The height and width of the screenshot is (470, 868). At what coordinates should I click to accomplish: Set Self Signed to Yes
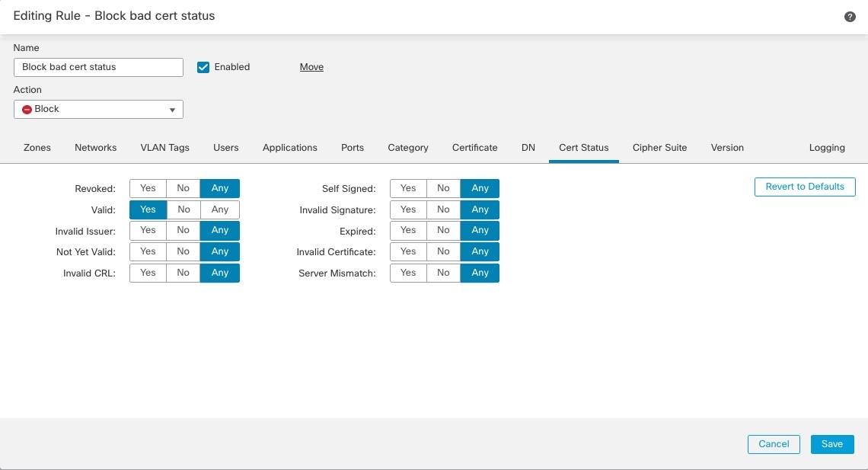[x=408, y=188]
